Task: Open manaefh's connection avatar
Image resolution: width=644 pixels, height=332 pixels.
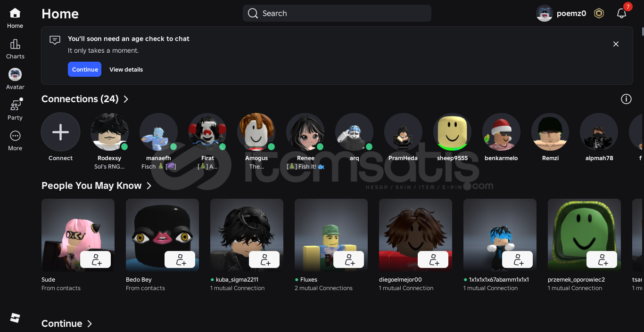Action: 158,132
